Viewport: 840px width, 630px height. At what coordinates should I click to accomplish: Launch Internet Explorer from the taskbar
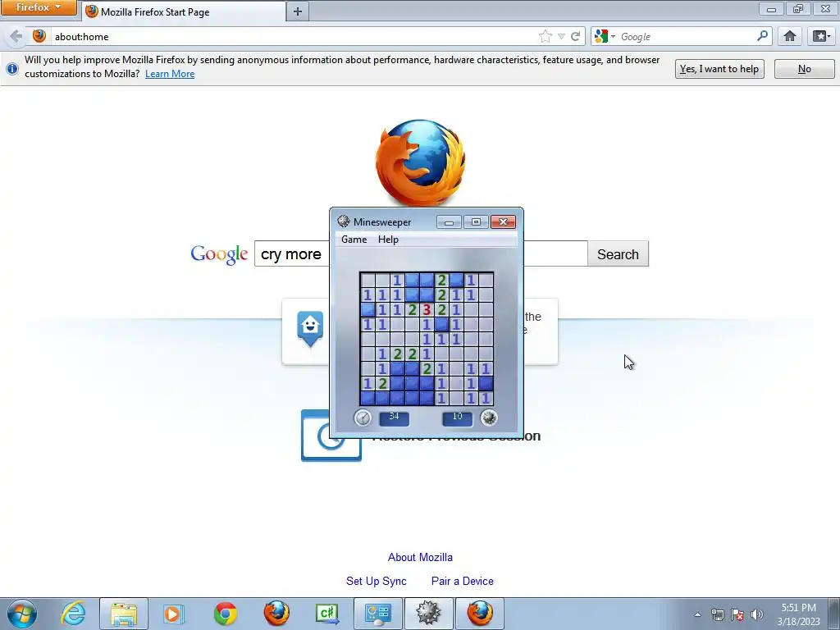[x=73, y=614]
